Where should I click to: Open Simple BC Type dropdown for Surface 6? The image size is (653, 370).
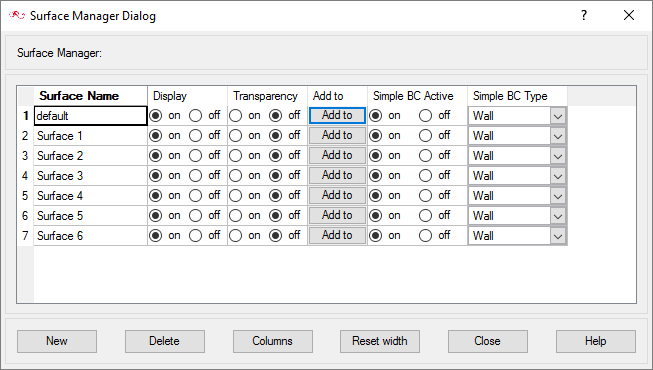point(558,236)
